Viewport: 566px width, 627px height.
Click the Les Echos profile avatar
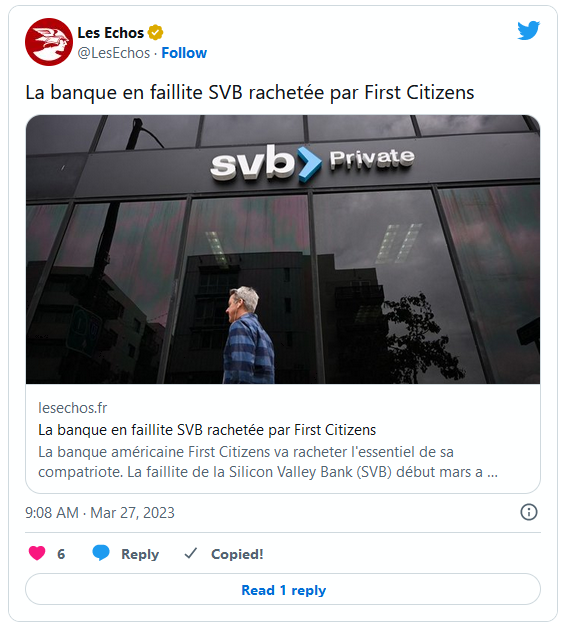click(x=49, y=42)
